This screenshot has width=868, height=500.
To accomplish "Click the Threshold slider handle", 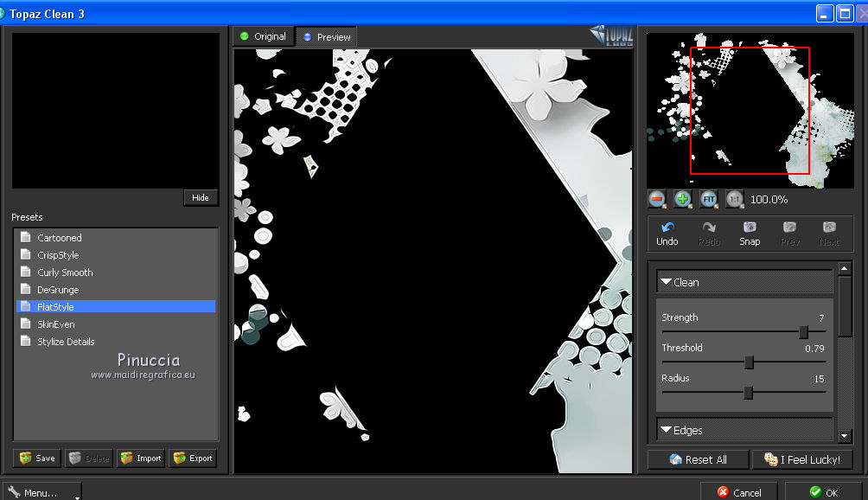I will click(x=749, y=362).
